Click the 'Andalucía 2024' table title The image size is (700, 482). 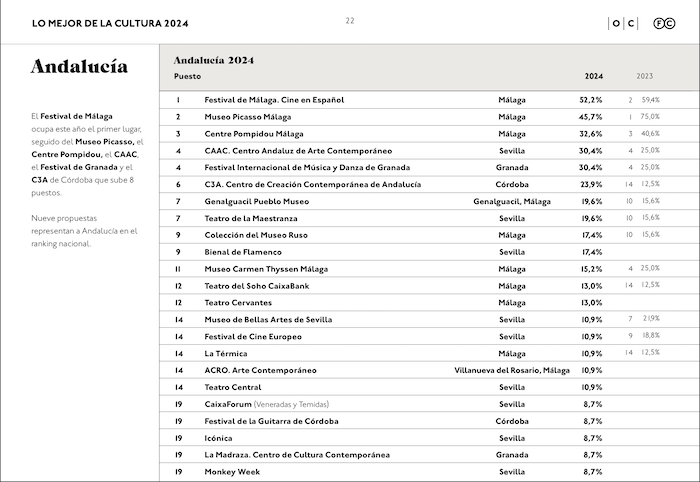tap(214, 60)
